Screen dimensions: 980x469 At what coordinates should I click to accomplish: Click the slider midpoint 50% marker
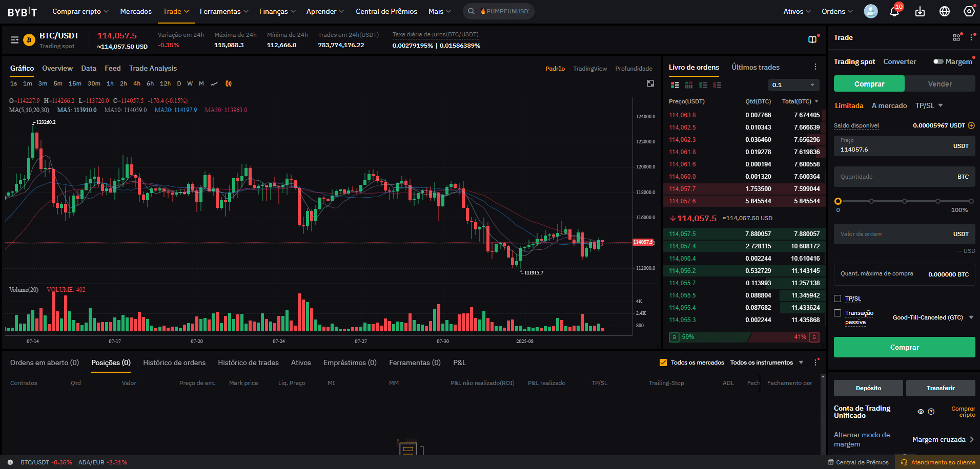pos(905,201)
